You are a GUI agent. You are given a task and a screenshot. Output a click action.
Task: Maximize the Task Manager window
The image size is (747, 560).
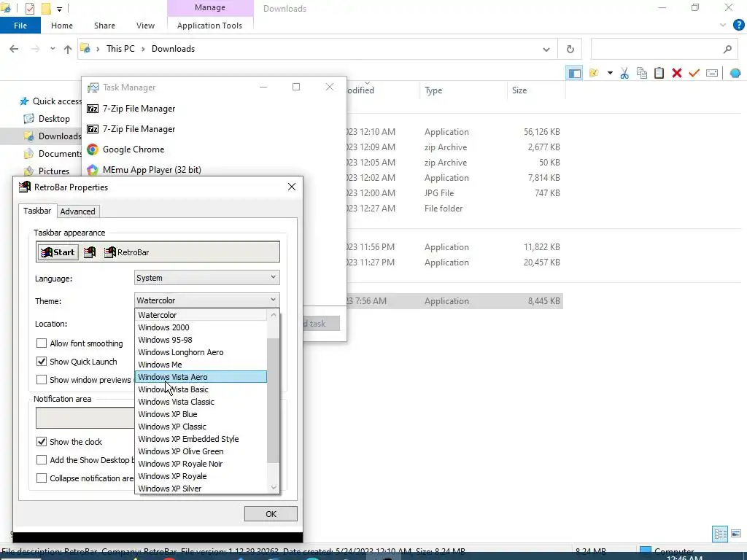click(x=296, y=87)
